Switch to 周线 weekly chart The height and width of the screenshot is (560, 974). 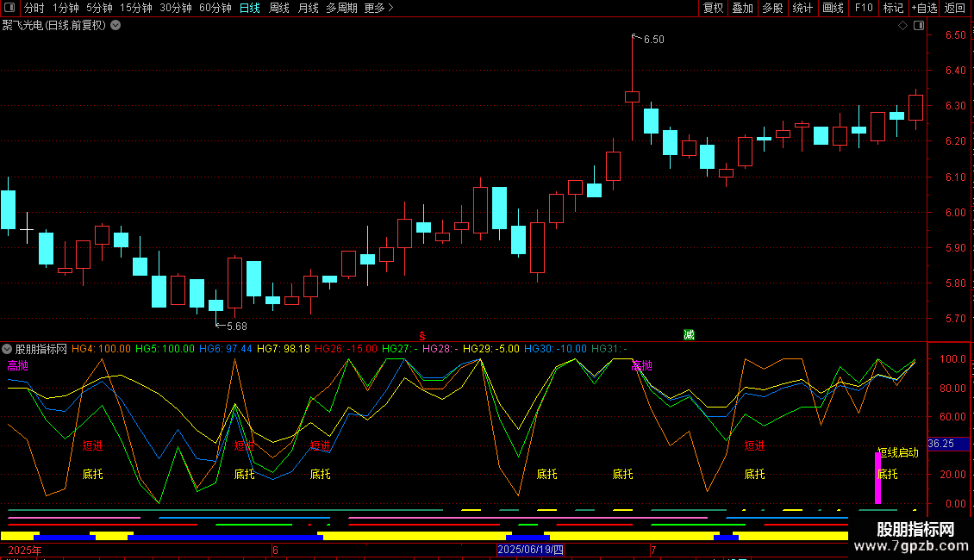click(x=279, y=8)
